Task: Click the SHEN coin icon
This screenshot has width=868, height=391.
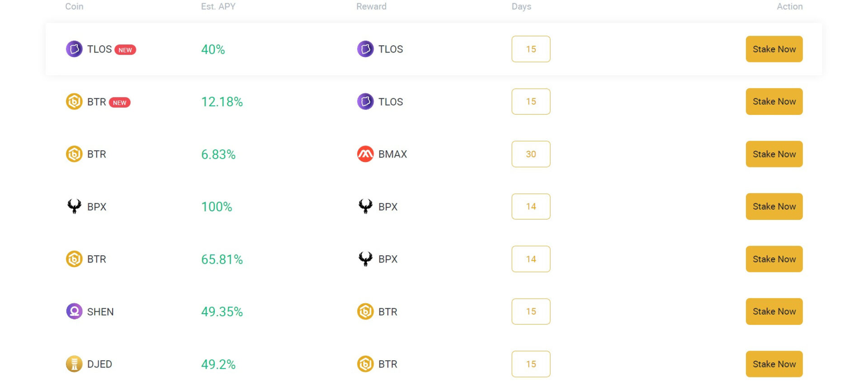Action: coord(74,311)
